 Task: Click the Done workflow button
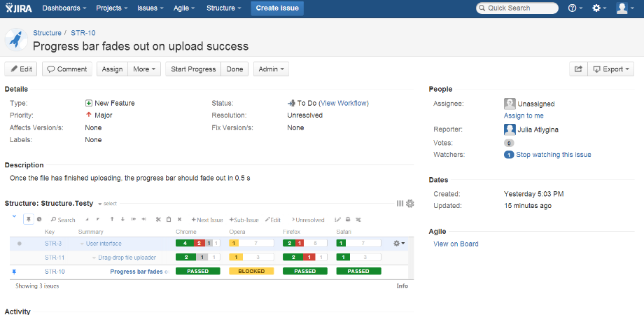[x=234, y=69]
